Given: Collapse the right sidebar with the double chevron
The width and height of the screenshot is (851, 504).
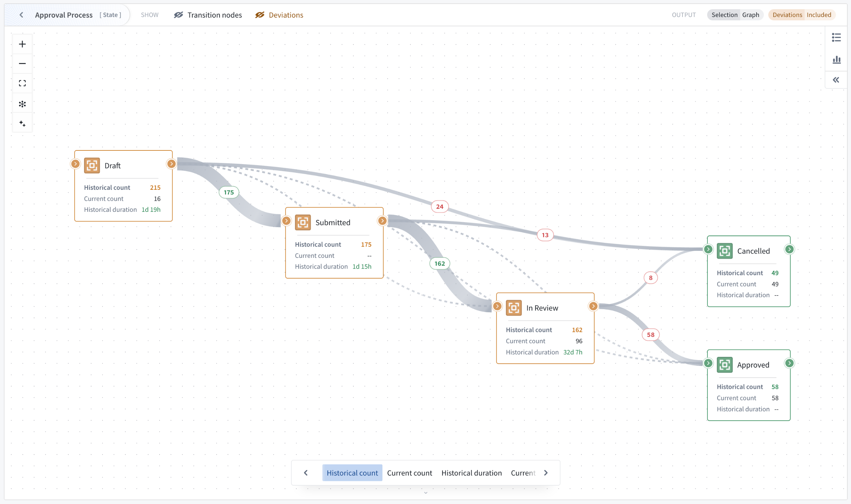Looking at the screenshot, I should tap(836, 79).
